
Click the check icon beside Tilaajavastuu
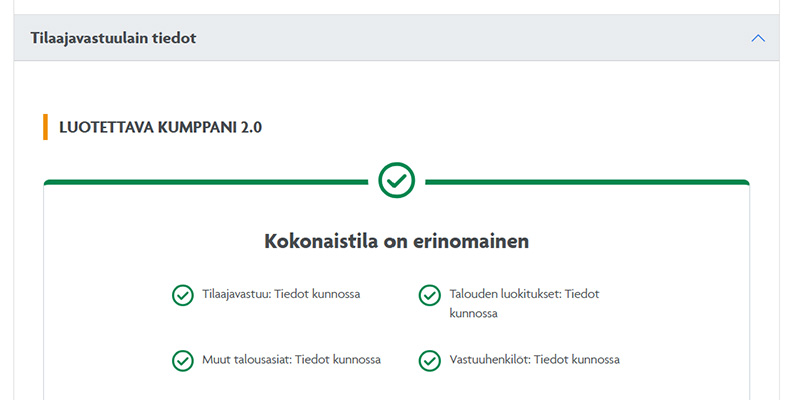[182, 295]
